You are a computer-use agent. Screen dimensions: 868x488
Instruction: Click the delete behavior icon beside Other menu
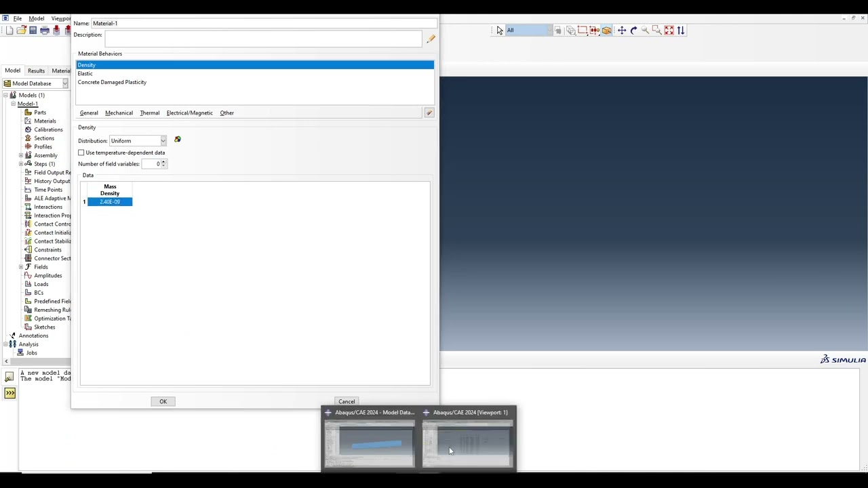point(429,113)
